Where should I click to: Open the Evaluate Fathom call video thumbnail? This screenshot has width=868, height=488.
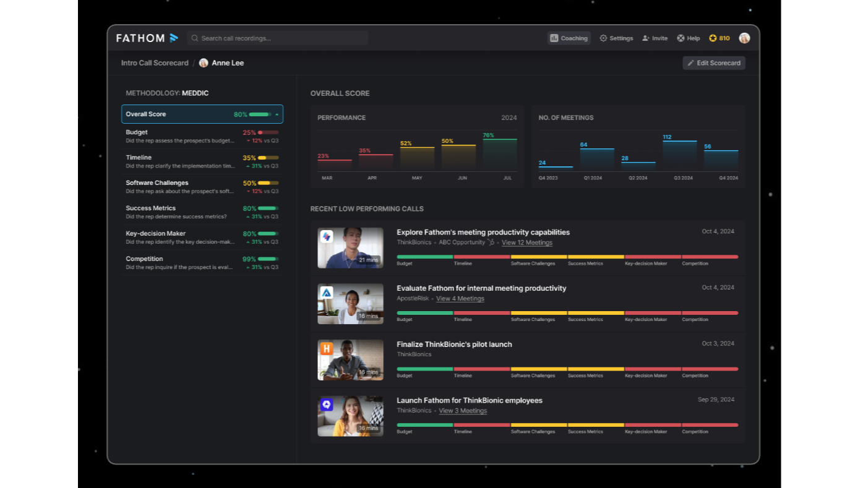click(350, 304)
